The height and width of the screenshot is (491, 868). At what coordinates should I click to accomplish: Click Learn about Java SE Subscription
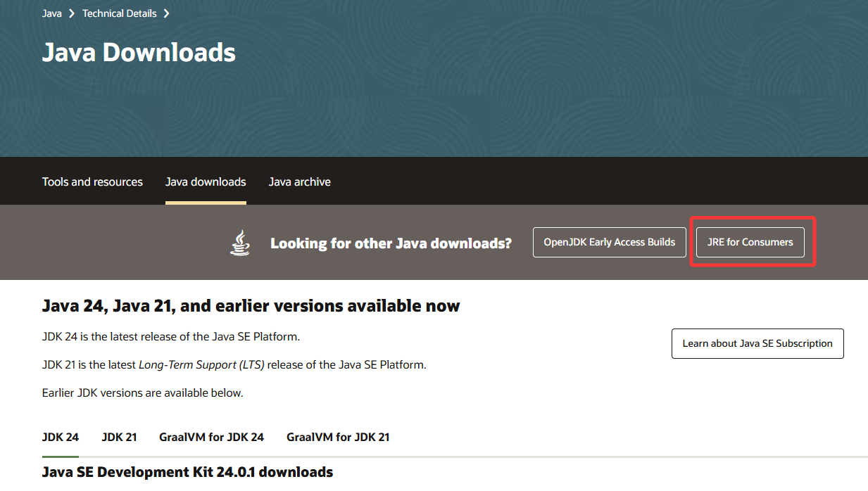click(757, 343)
